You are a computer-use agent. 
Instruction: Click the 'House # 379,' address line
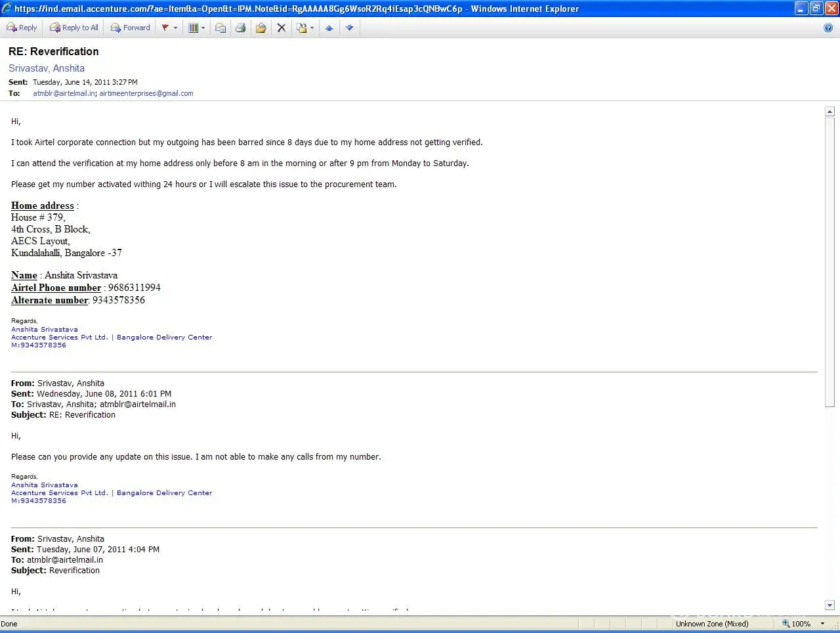pos(38,217)
